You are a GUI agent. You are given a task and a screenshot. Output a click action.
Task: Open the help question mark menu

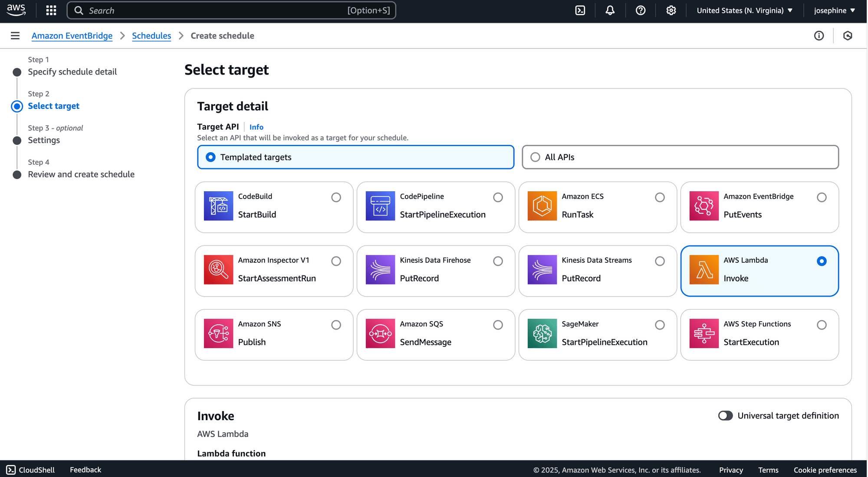[x=641, y=10]
